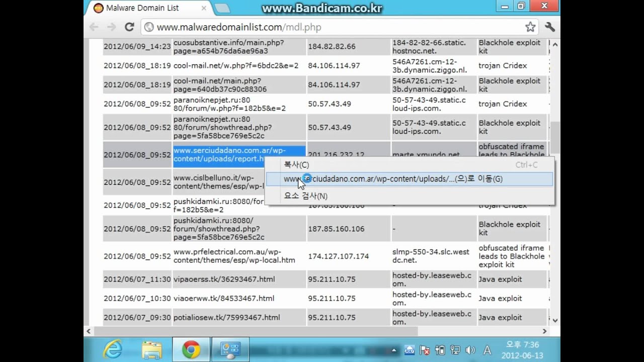
Task: Open a new tab next to Malware Domain List
Action: click(222, 8)
